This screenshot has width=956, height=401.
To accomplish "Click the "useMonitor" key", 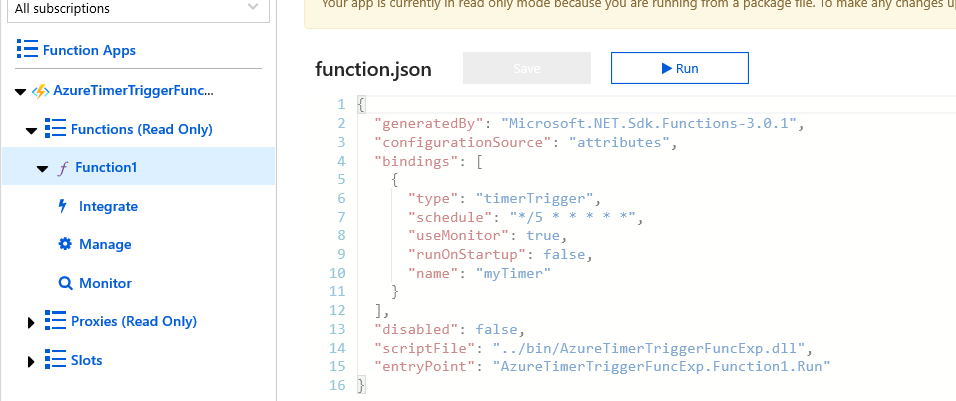I will click(458, 236).
